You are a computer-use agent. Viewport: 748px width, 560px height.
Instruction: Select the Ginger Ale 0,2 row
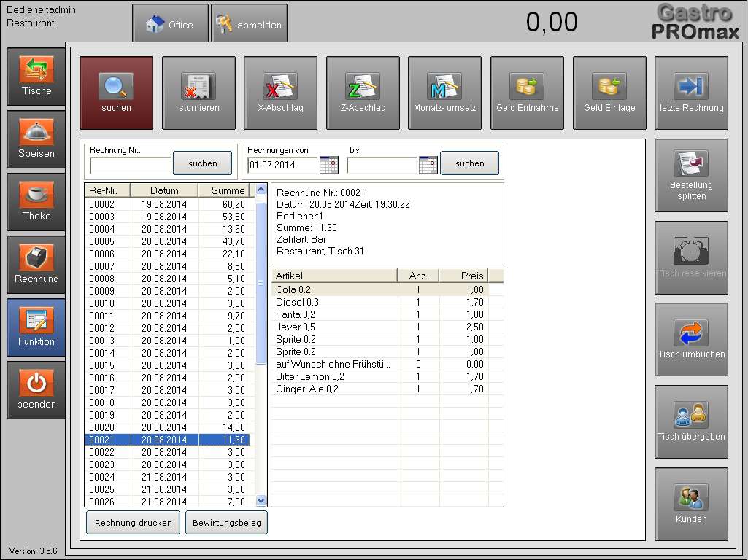[x=380, y=389]
